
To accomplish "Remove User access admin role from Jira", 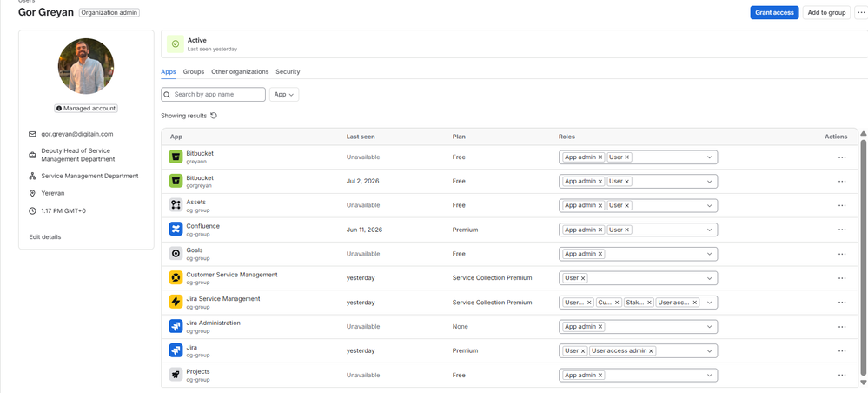I will coord(651,351).
